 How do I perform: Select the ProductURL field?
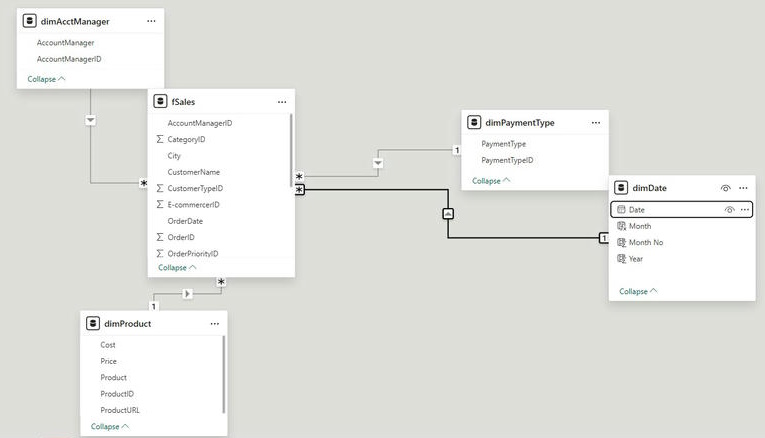(x=120, y=411)
